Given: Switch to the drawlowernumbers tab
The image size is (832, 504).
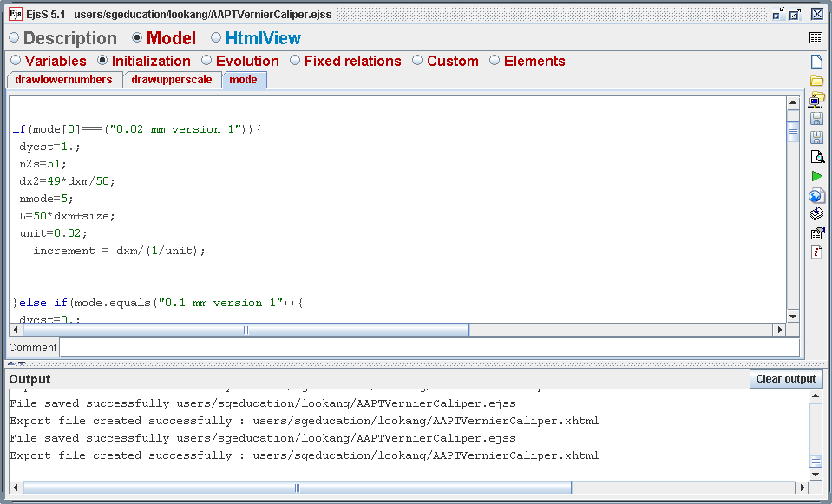Looking at the screenshot, I should (x=64, y=80).
